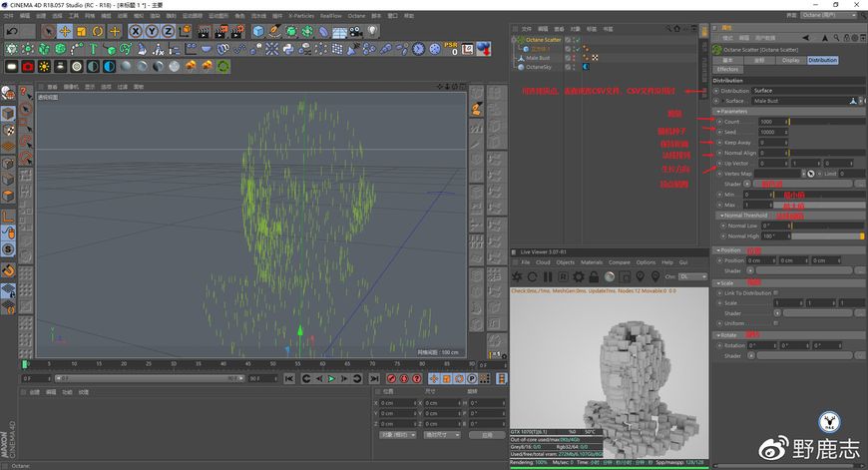Collapse the Normal Threshold section

click(x=721, y=216)
